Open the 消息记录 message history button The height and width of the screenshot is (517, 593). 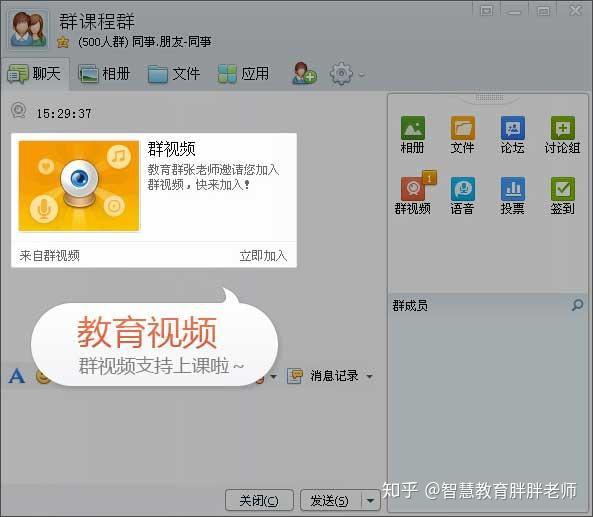coord(334,376)
